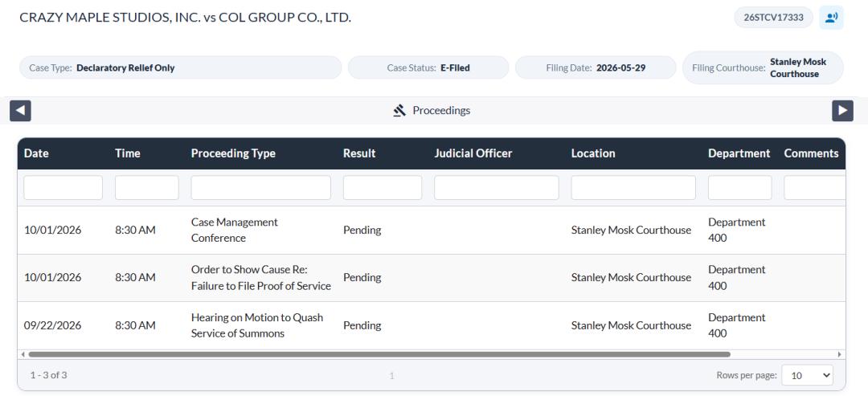This screenshot has height=396, width=868.
Task: Click the Filing Courthouse Stanley Mosk pill
Action: tap(763, 68)
